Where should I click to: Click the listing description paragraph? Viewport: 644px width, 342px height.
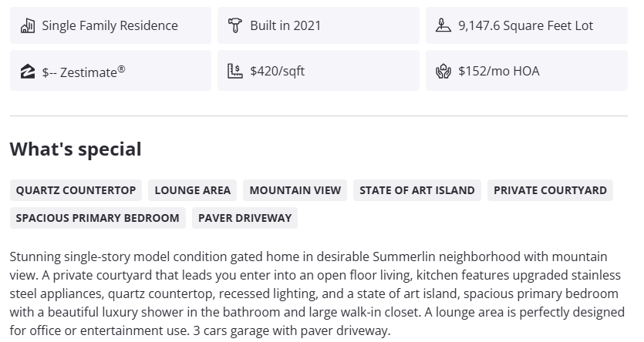pyautogui.click(x=316, y=293)
